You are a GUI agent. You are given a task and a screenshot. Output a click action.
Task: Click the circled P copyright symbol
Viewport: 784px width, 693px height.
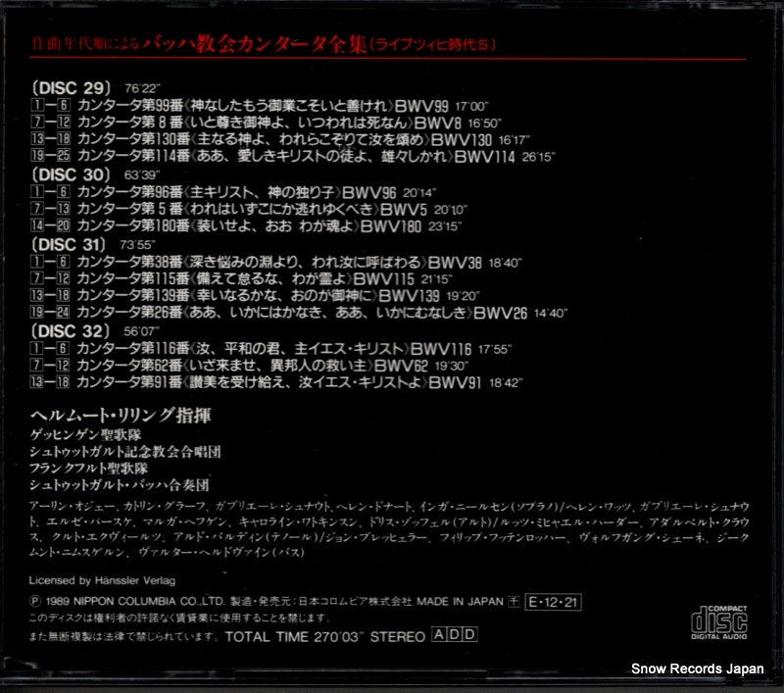point(34,601)
